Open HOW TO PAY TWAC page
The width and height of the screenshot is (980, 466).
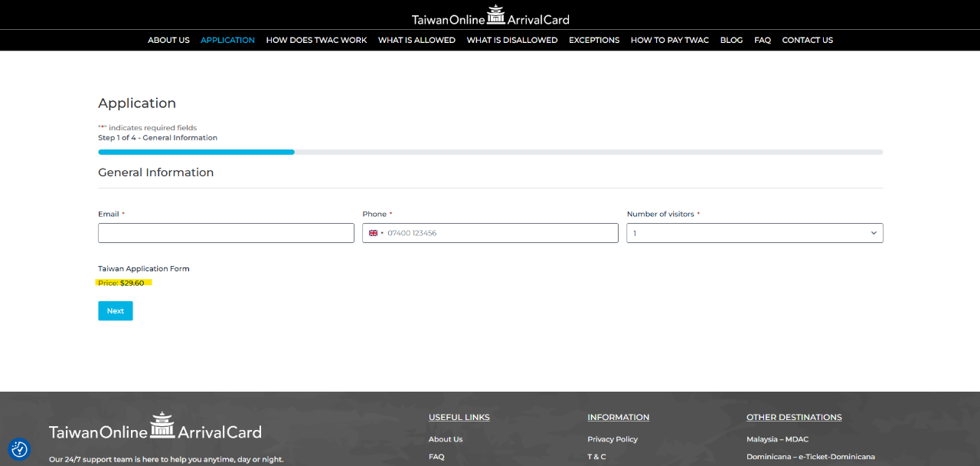[669, 40]
